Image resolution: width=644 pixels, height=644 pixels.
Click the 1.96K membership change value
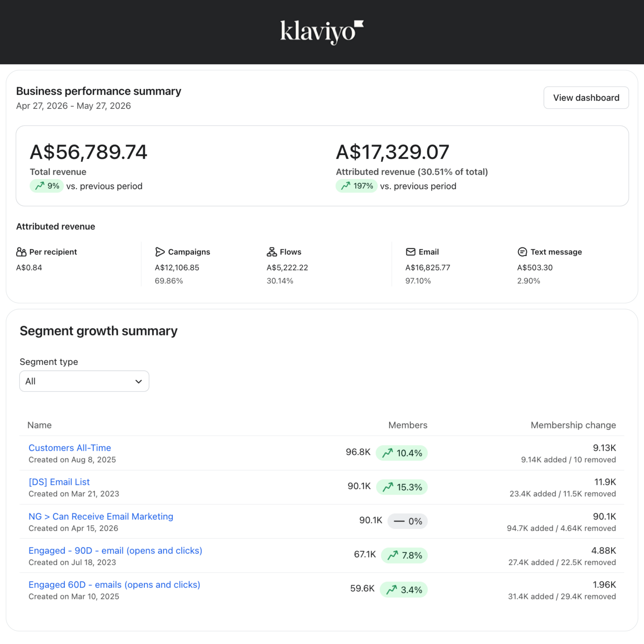(x=604, y=585)
